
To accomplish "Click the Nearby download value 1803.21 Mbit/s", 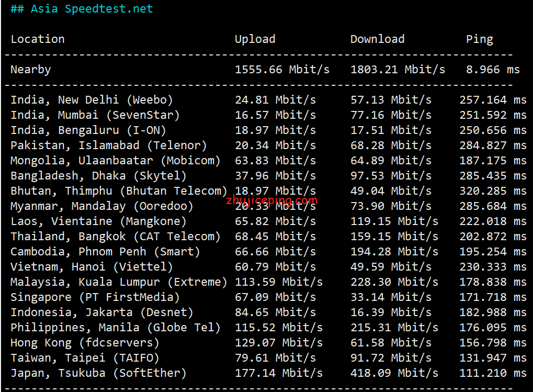I will 398,70.
